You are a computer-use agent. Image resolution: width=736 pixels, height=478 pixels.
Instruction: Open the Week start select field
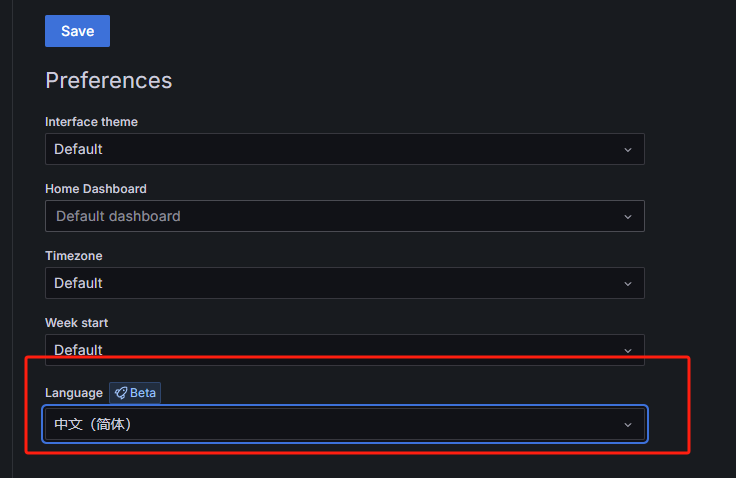pos(330,350)
